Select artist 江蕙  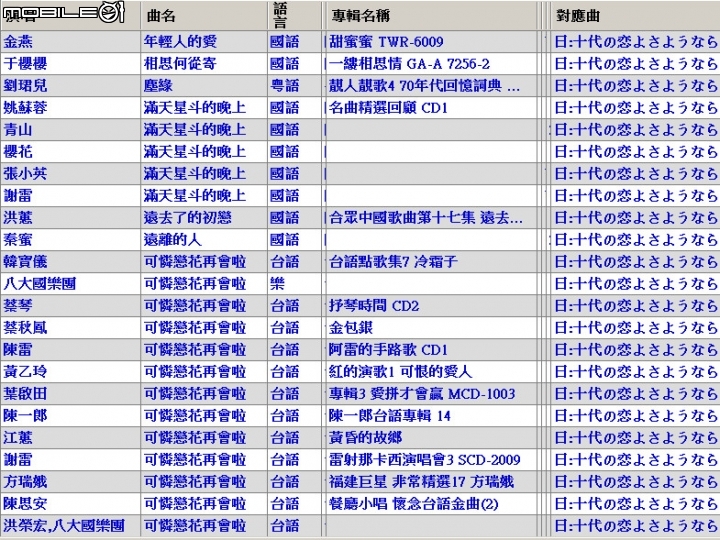pyautogui.click(x=18, y=438)
